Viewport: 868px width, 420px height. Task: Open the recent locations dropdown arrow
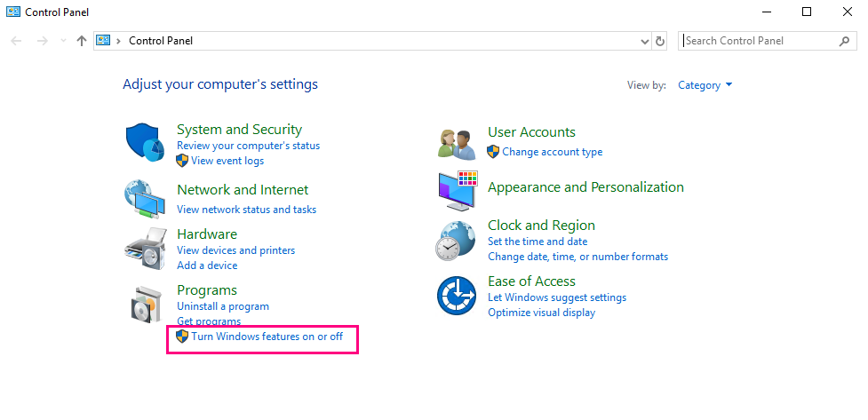[x=63, y=41]
